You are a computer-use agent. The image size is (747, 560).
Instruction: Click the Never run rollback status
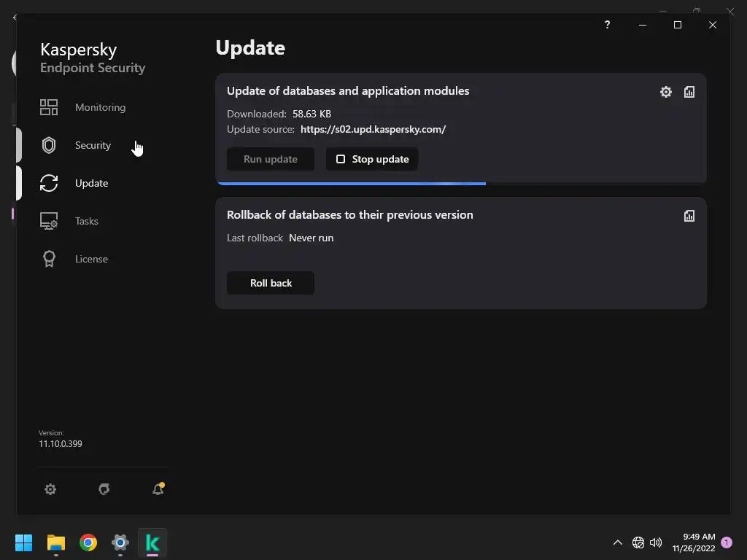tap(311, 238)
